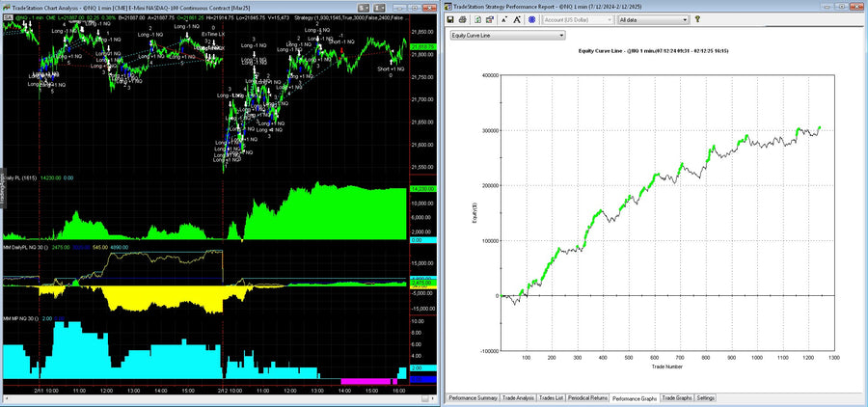Switch to Performance Summary tab

[473, 397]
